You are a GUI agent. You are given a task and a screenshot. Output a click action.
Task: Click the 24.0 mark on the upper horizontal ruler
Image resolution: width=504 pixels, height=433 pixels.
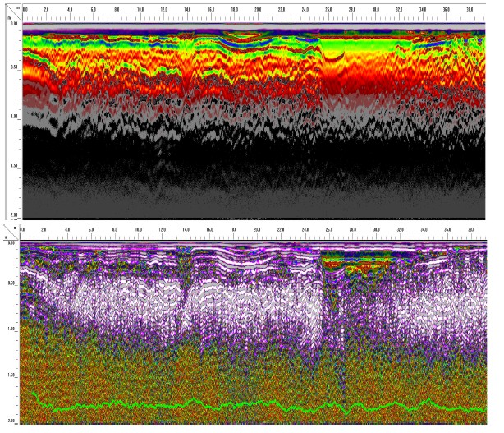coord(305,10)
